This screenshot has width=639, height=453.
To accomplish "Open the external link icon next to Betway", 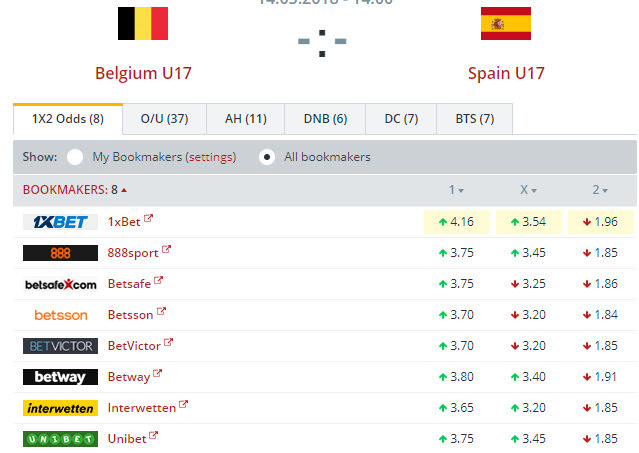I will (158, 373).
